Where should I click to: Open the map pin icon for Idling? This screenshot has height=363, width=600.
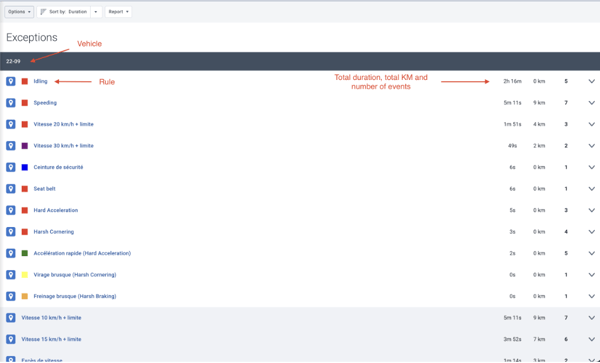[x=11, y=81]
